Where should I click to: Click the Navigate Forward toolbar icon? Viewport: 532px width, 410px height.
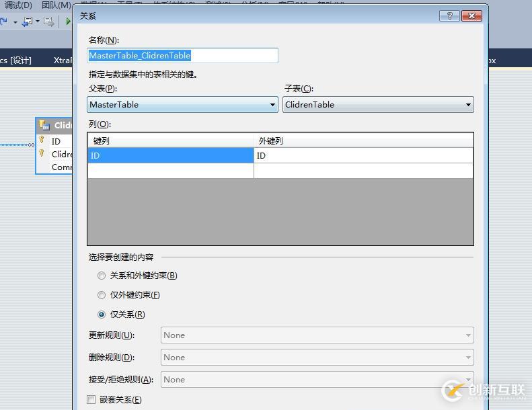click(48, 22)
